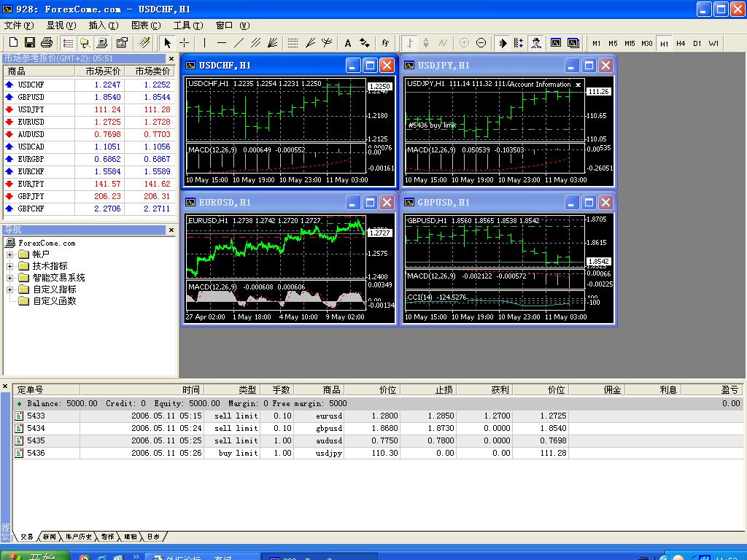Click the expert advisor icon in toolbar

[x=536, y=43]
